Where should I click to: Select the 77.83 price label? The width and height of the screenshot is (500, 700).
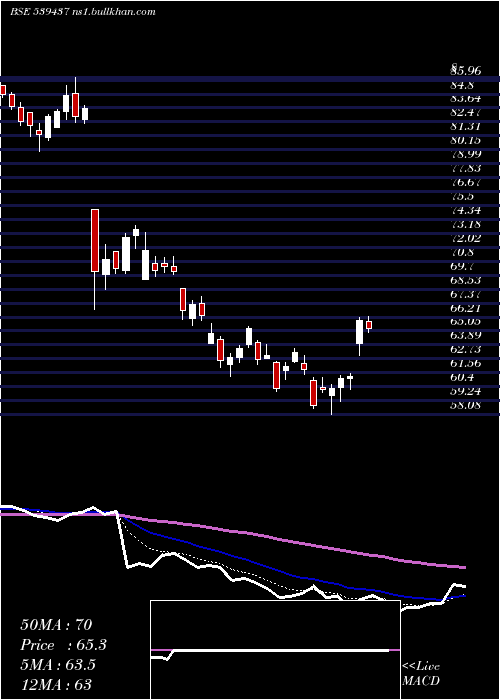466,168
